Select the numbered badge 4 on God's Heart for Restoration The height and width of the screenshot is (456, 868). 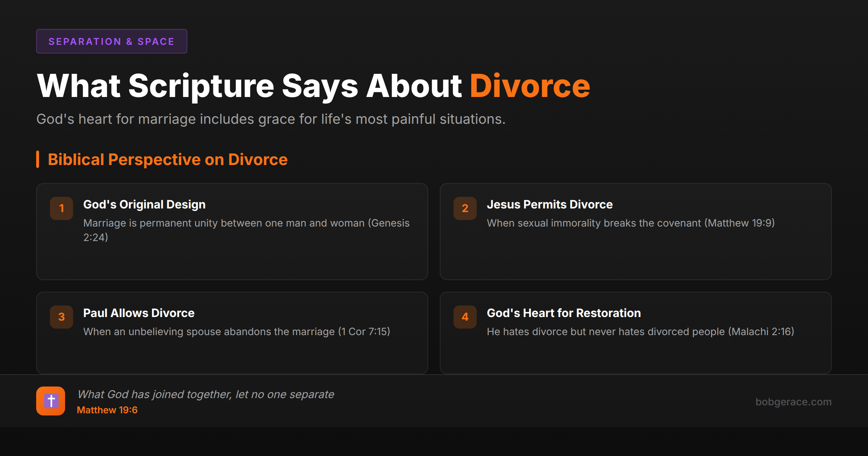click(465, 317)
